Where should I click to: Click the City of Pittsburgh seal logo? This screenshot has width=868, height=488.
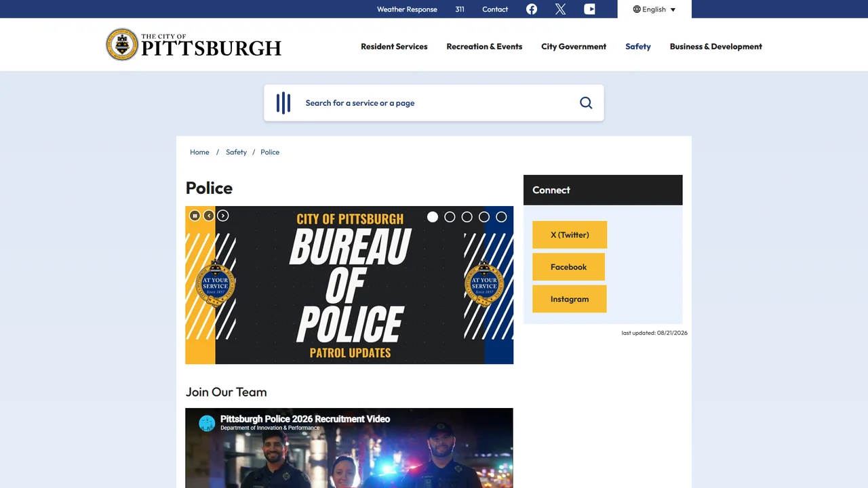coord(122,45)
